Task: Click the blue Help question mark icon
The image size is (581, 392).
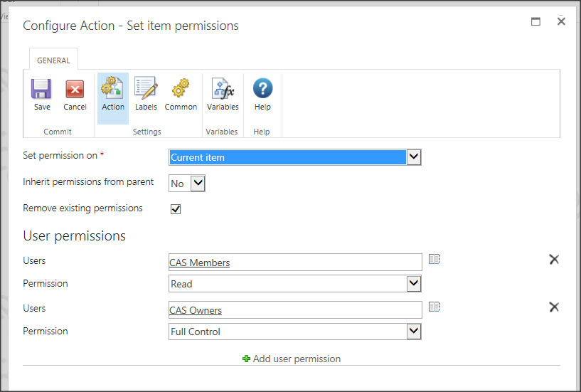Action: pos(262,88)
